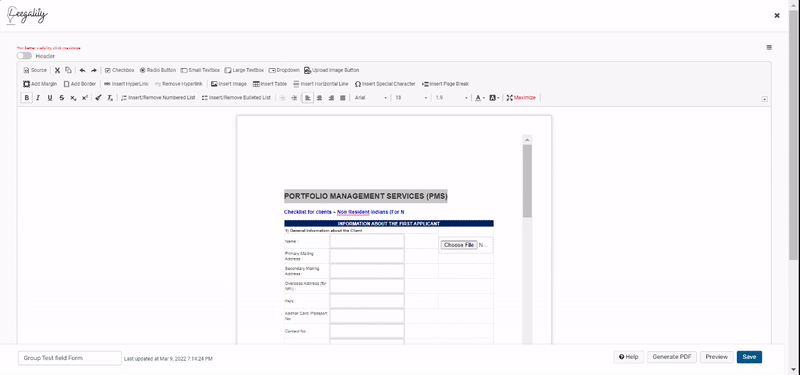Click the remove format icon

click(x=110, y=97)
